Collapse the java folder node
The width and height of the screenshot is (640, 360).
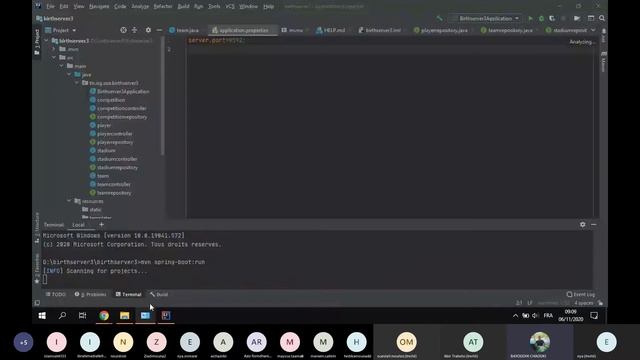point(69,75)
